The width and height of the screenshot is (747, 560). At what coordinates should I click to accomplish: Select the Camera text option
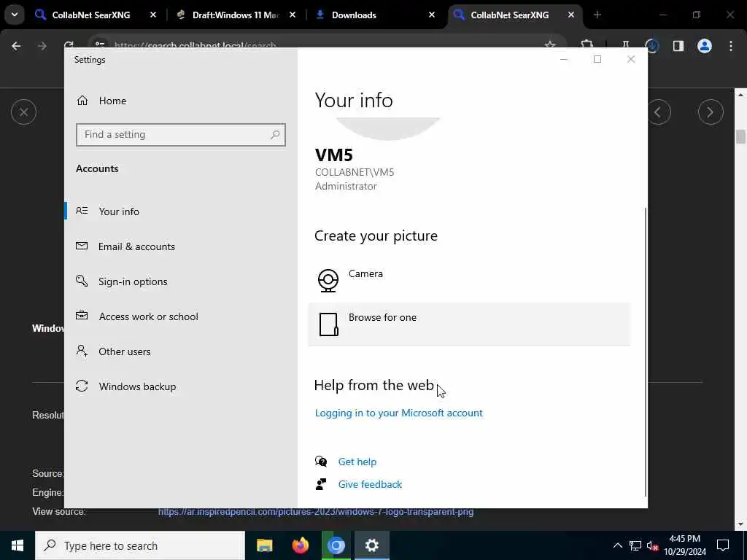coord(365,274)
